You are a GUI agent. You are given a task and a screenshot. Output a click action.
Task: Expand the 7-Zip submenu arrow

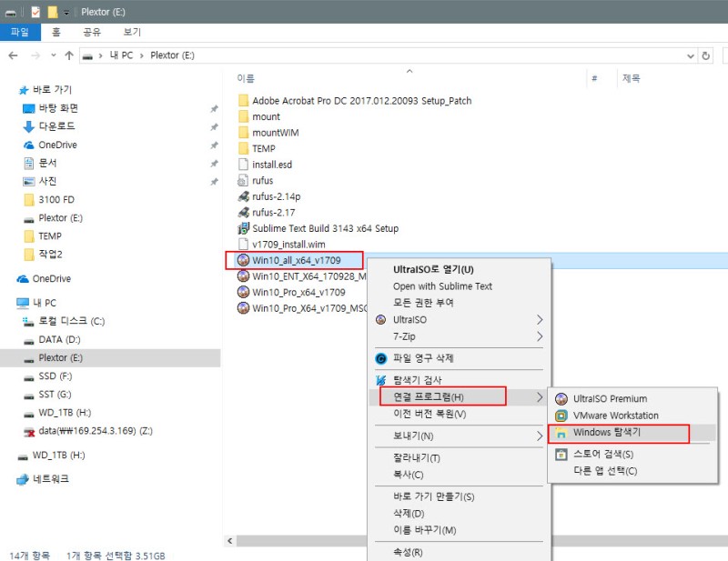(x=540, y=336)
